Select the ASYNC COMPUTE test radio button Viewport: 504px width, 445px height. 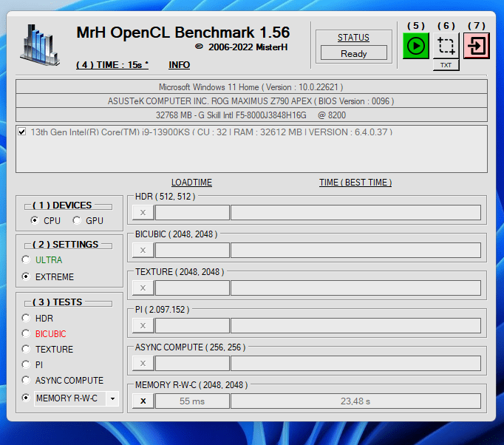click(x=26, y=380)
